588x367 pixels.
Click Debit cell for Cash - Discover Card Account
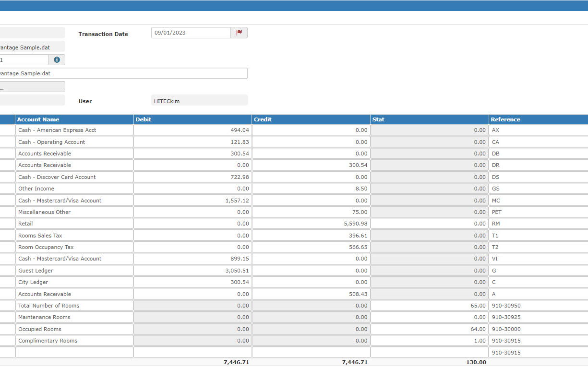[192, 177]
